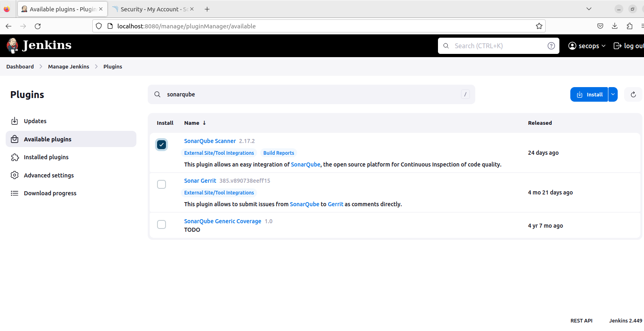
Task: Click External Site/Tool Integrations tag under Sonar Gerrit
Action: coord(219,192)
